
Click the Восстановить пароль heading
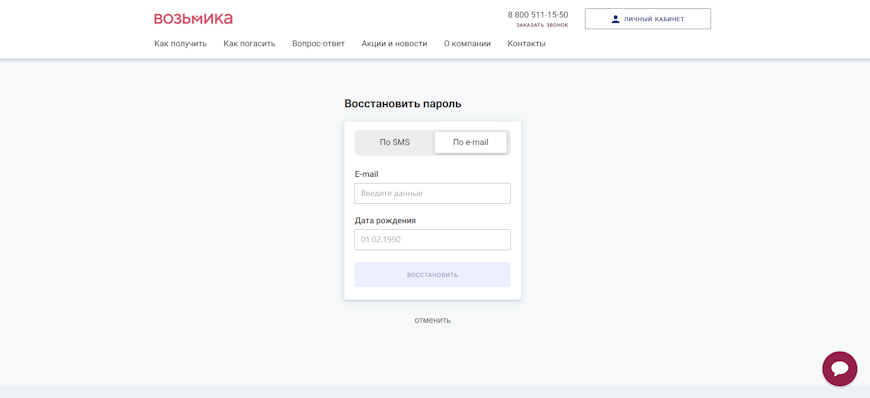click(x=402, y=104)
